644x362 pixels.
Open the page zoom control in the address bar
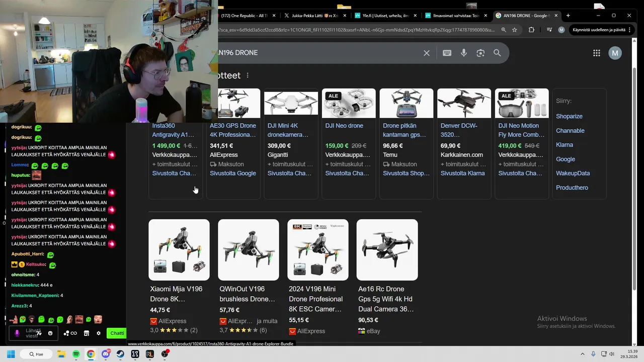coord(504,30)
